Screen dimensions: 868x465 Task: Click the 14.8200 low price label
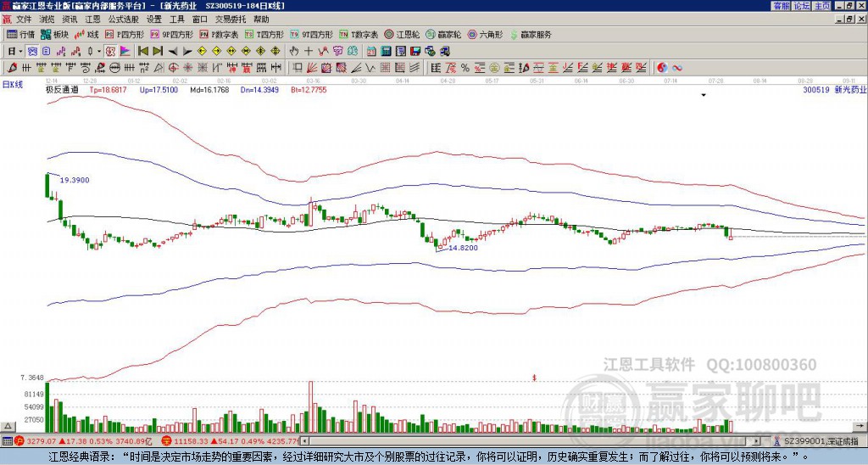click(x=464, y=248)
